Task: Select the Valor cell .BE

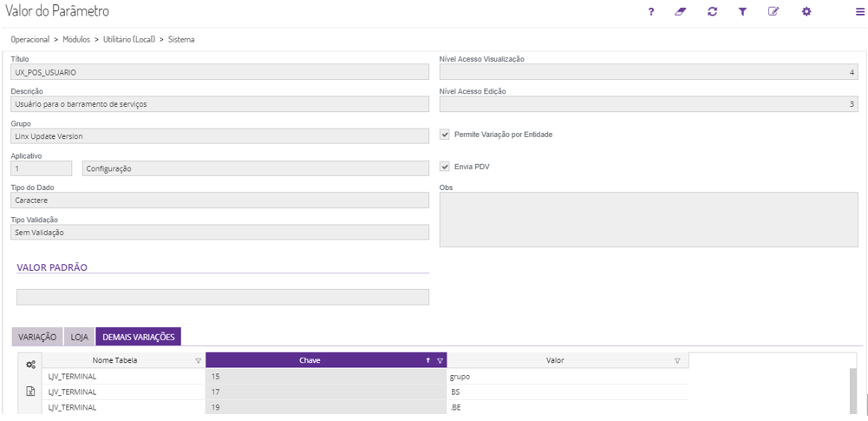Action: tap(568, 407)
